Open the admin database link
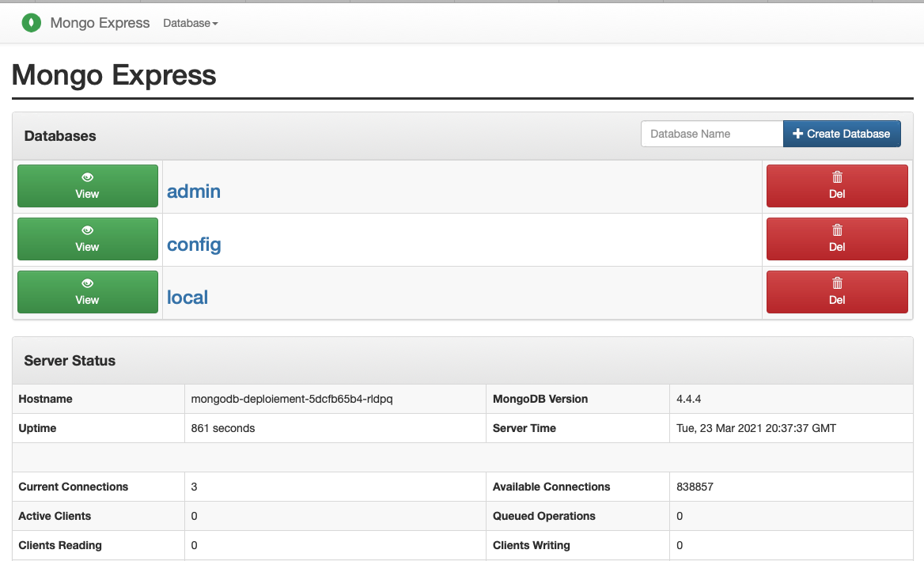The image size is (924, 561). tap(194, 191)
